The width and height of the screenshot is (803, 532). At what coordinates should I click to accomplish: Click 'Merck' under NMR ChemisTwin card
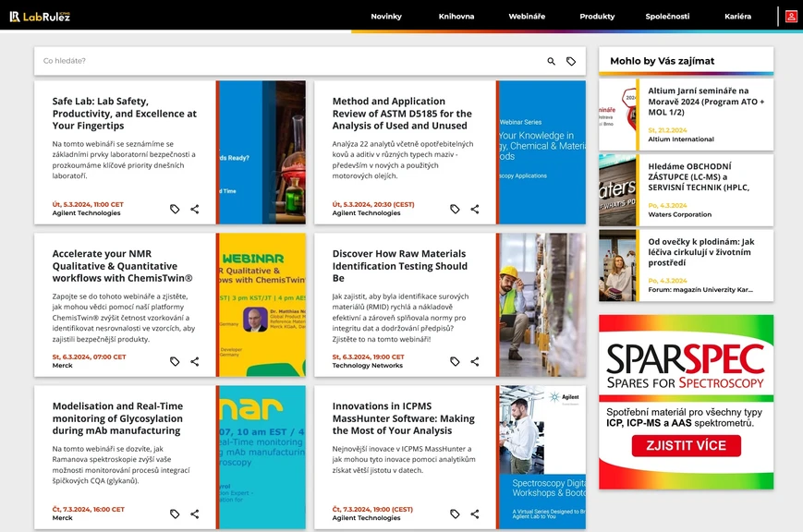point(63,366)
